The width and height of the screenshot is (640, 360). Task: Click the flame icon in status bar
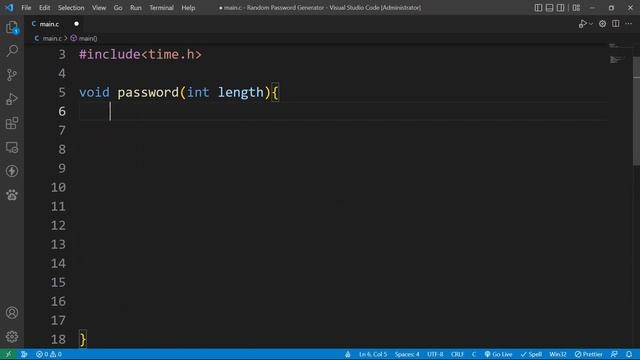(348, 354)
